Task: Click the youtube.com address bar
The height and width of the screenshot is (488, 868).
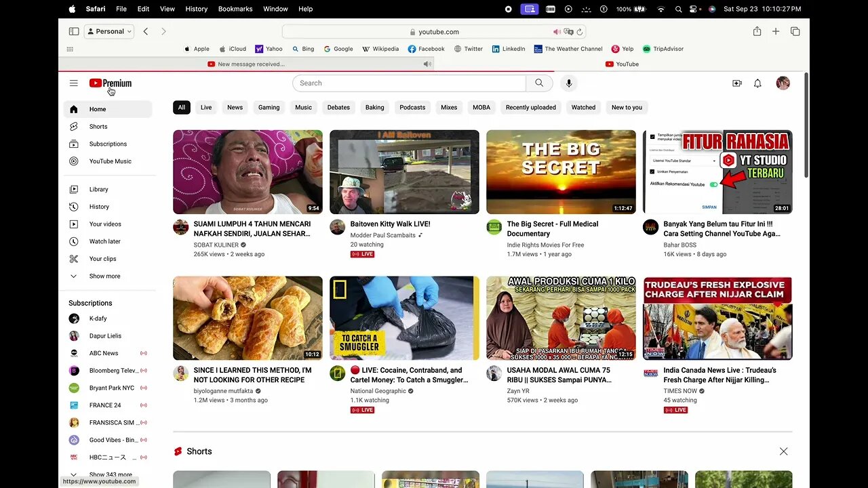Action: click(434, 32)
